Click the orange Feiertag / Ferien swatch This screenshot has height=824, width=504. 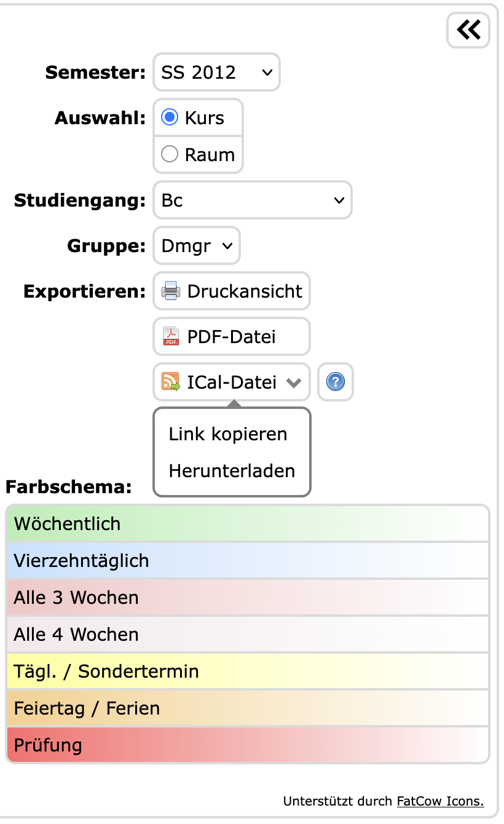[x=247, y=708]
